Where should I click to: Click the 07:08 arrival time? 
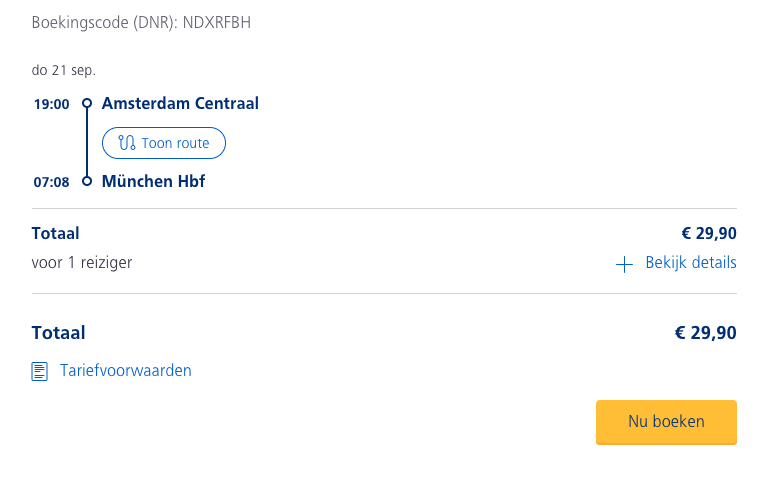coord(51,182)
